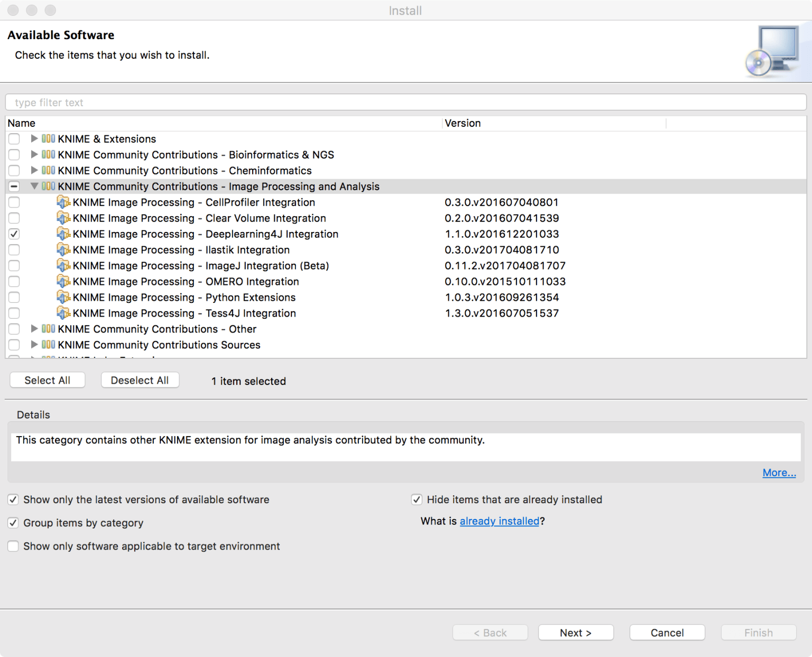This screenshot has height=657, width=812.
Task: Check the Community Contributions - Other checkbox
Action: [14, 329]
